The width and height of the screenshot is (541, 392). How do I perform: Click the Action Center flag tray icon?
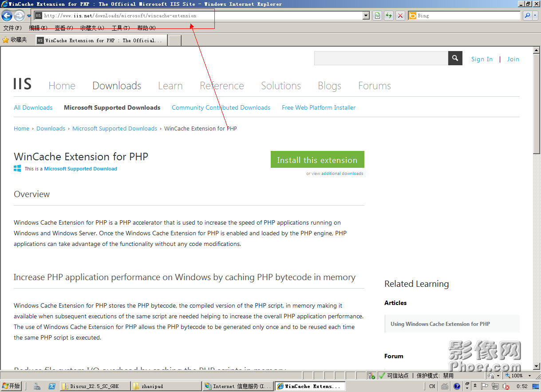485,387
